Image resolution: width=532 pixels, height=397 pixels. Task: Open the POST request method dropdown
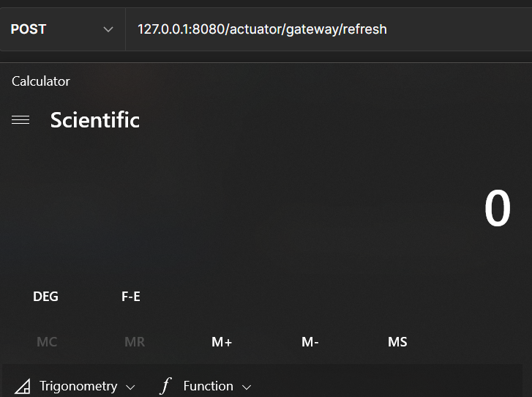coord(62,29)
